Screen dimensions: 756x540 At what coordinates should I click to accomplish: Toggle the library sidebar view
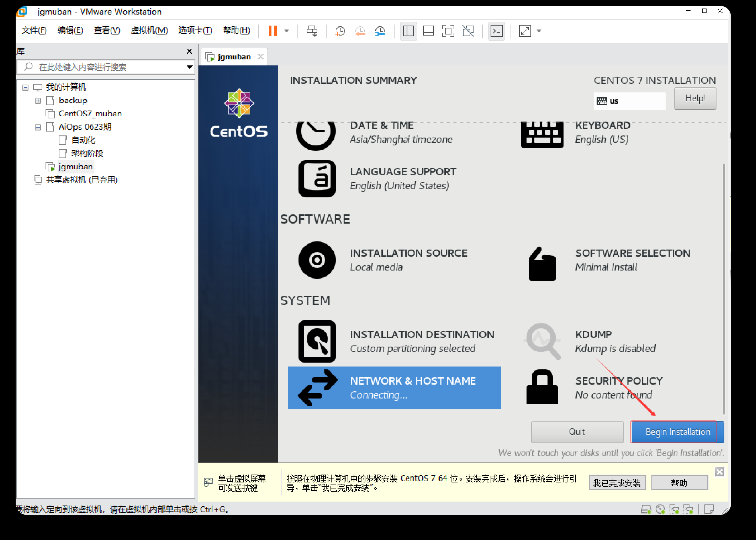click(x=408, y=31)
